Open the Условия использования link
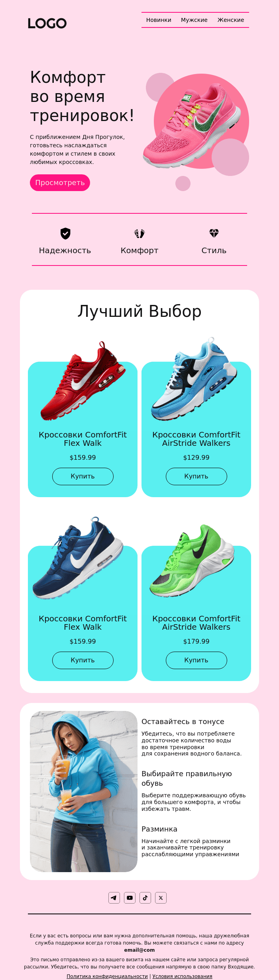 pyautogui.click(x=182, y=973)
